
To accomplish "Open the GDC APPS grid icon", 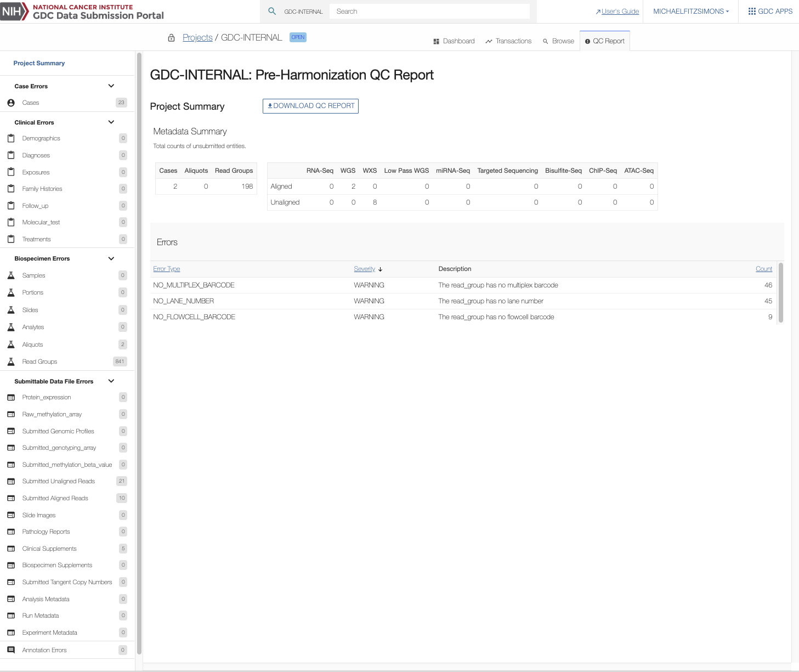I will [x=752, y=12].
